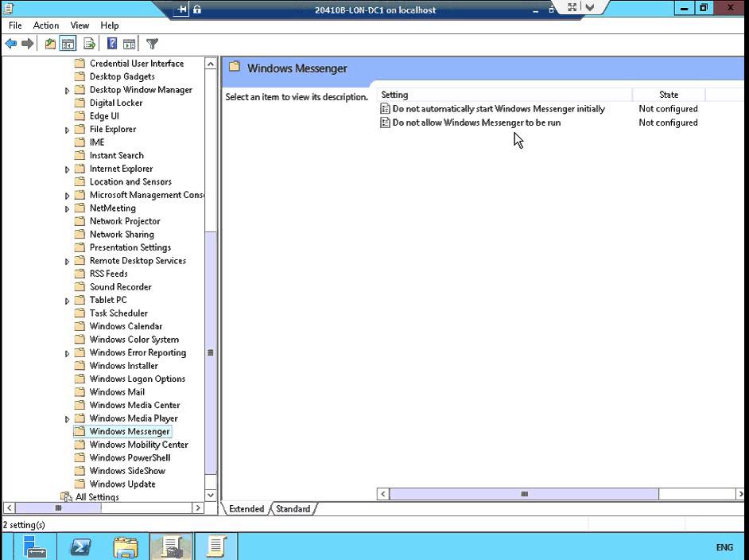This screenshot has height=560, width=749.
Task: Expand the Windows Media Player node
Action: click(x=67, y=419)
